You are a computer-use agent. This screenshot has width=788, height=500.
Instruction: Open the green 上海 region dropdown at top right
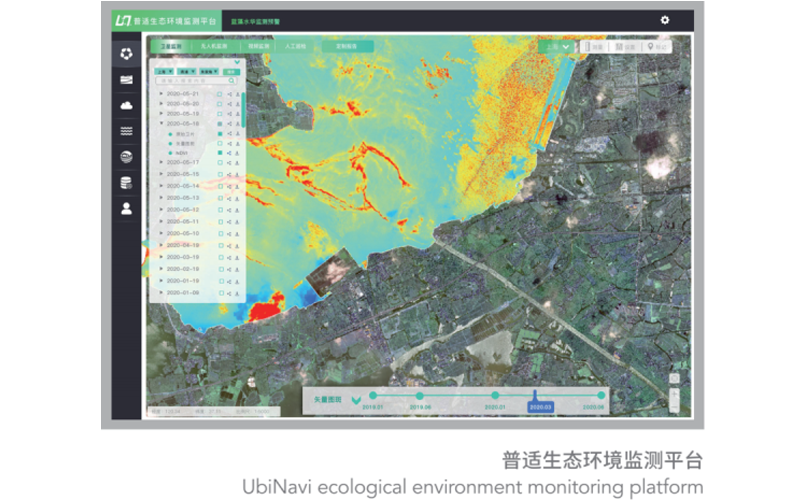click(556, 47)
